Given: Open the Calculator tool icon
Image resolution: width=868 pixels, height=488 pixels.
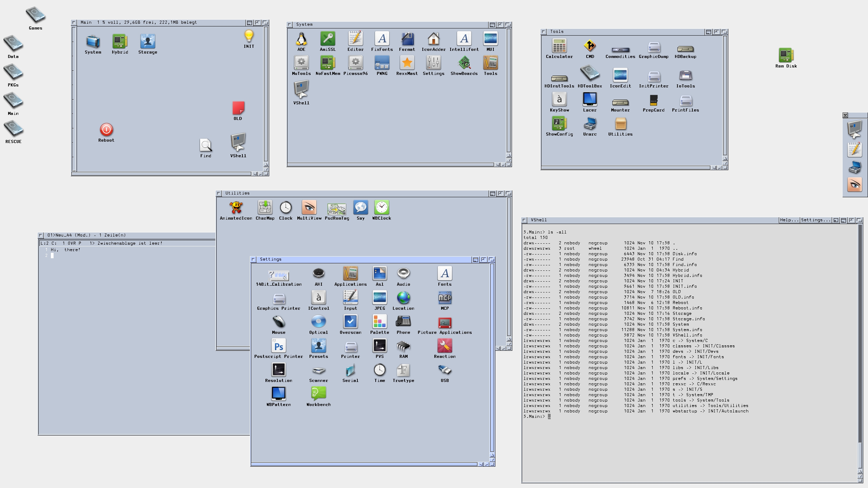Looking at the screenshot, I should tap(559, 46).
